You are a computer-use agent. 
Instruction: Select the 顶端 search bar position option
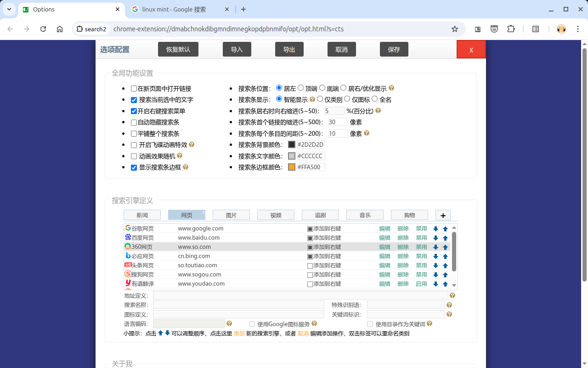[x=301, y=87]
